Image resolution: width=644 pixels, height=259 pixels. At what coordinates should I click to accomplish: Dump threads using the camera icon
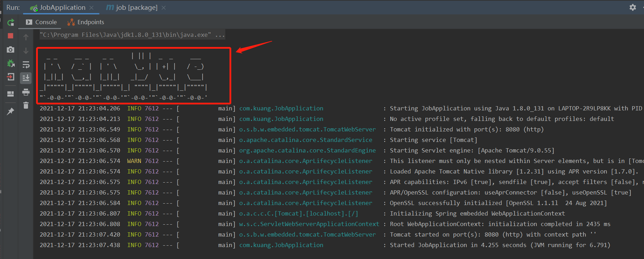point(11,49)
